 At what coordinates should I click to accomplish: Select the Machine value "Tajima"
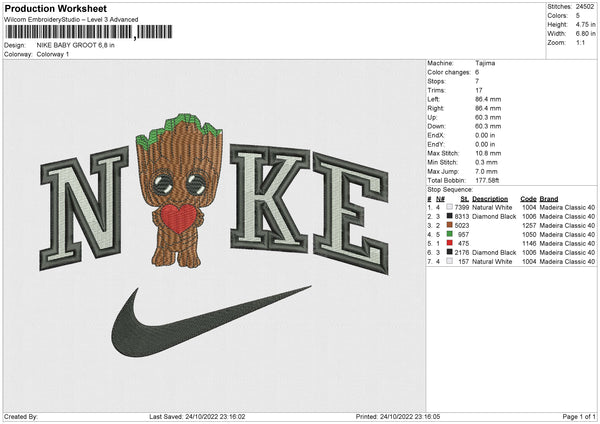click(x=485, y=63)
